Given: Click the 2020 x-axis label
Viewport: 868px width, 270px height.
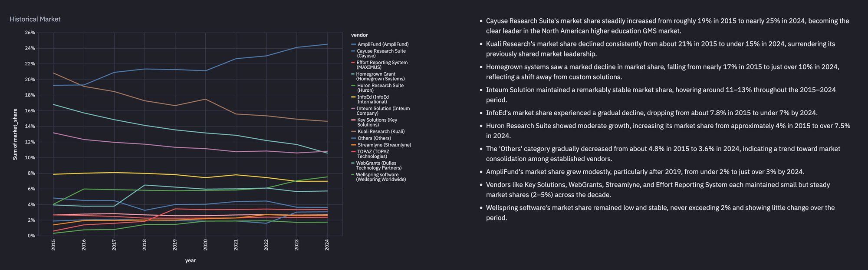Looking at the screenshot, I should (x=205, y=245).
